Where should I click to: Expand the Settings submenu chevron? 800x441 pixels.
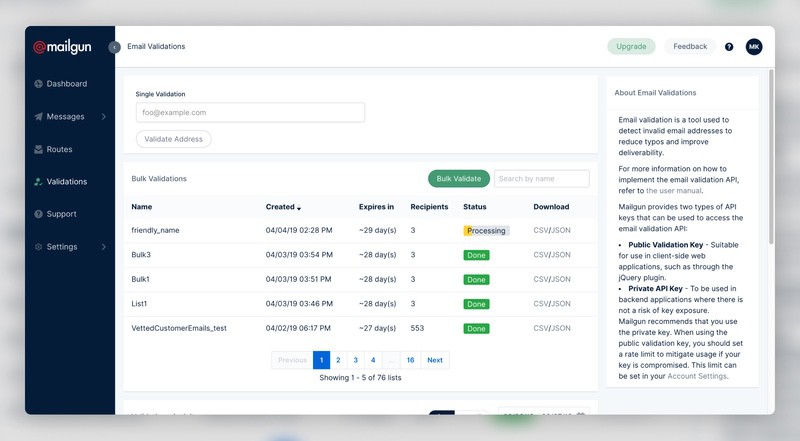[104, 247]
